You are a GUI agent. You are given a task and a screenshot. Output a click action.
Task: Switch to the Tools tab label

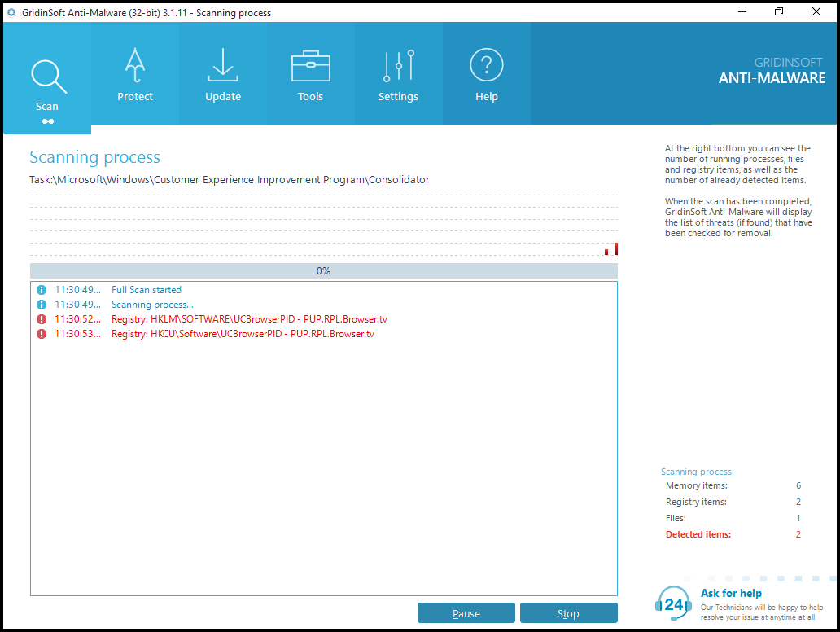pos(311,96)
